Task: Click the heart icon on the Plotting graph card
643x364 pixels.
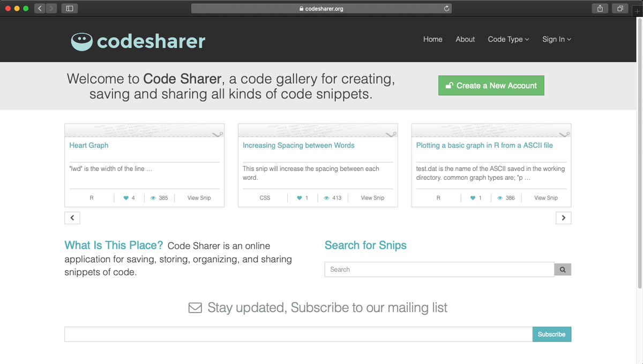Action: pyautogui.click(x=473, y=198)
